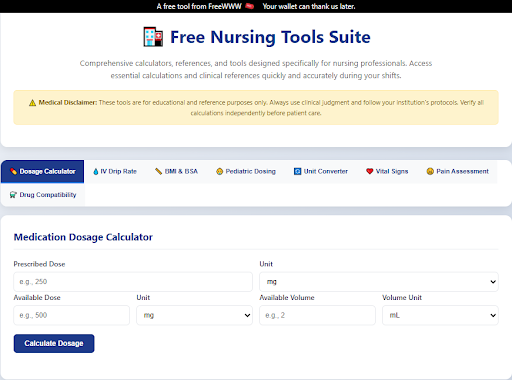This screenshot has height=380, width=512.
Task: Click the droplet icon on IV Drip Rate
Action: 96,171
